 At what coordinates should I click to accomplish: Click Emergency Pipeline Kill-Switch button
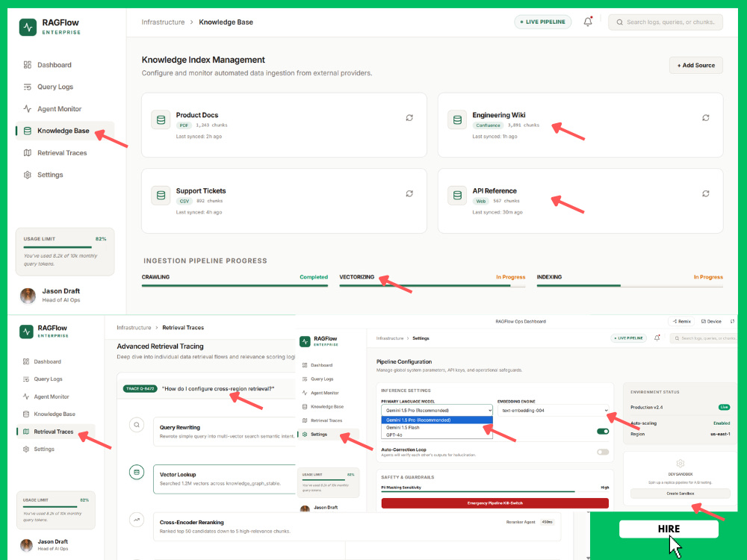tap(495, 503)
